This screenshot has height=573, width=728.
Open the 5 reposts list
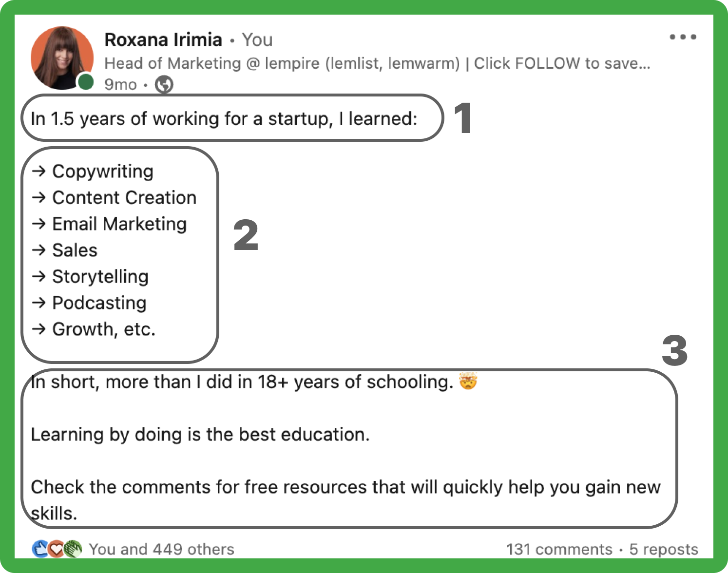coord(664,549)
